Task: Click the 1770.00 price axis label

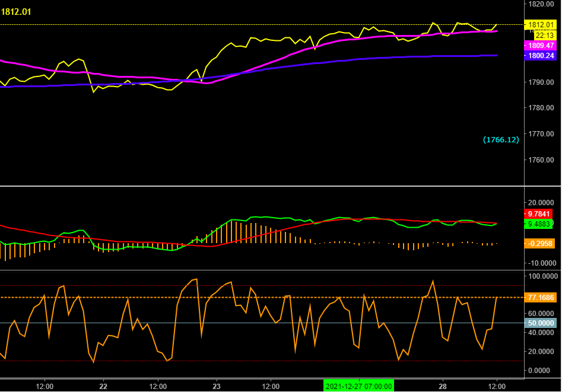Action: click(541, 134)
